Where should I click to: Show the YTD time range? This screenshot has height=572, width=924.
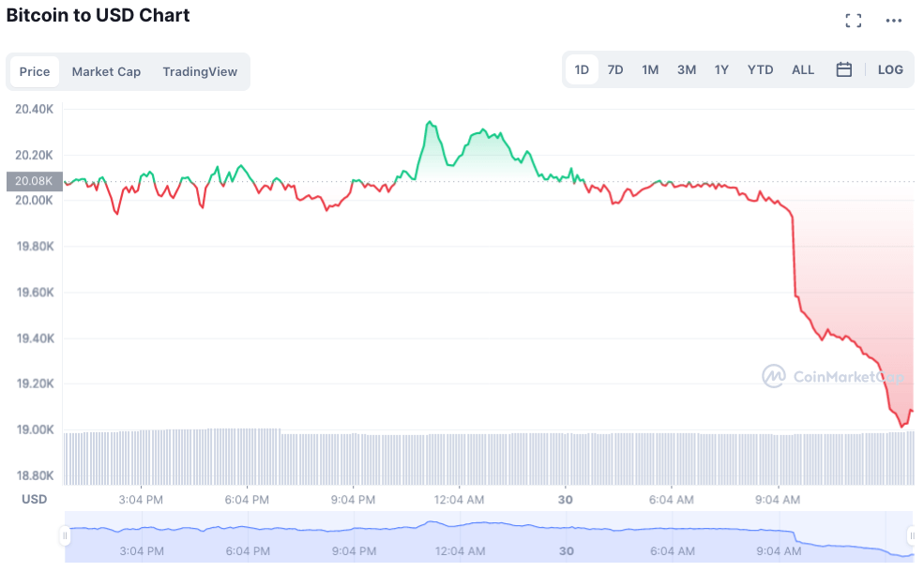tap(760, 69)
